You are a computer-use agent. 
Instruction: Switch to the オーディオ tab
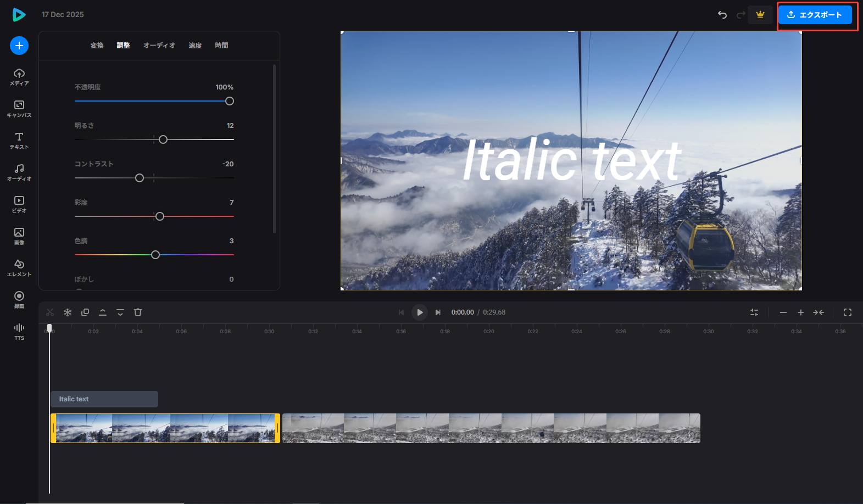pos(159,46)
